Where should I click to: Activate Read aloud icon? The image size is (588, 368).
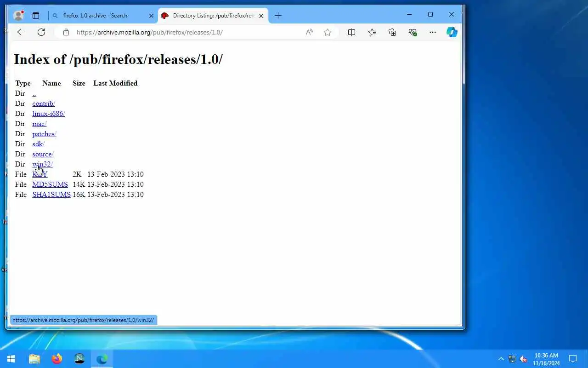point(309,32)
